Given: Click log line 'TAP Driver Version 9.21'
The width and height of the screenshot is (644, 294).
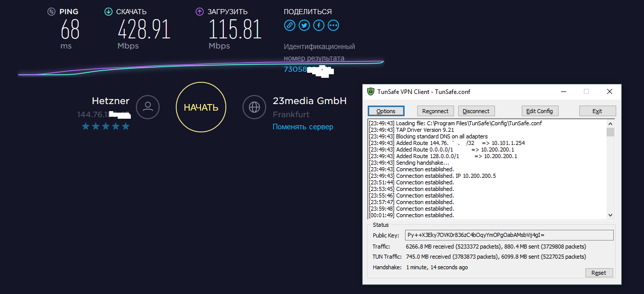Looking at the screenshot, I should [x=411, y=130].
